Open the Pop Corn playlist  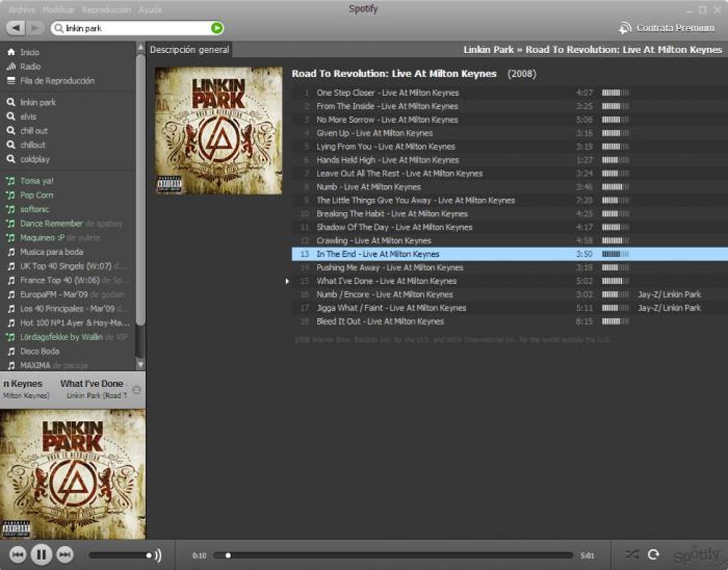coord(36,195)
